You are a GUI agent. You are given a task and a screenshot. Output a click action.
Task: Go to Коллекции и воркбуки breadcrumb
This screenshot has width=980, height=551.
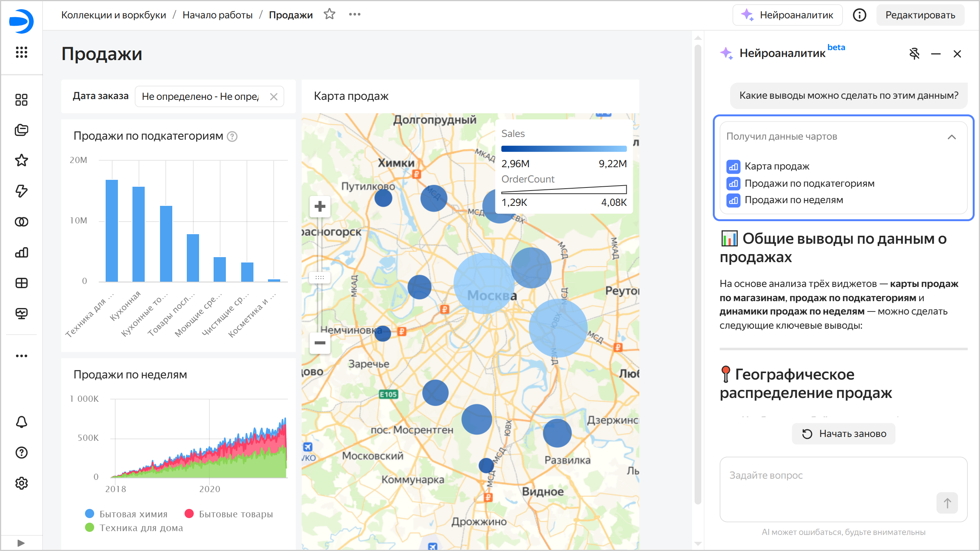pyautogui.click(x=114, y=15)
